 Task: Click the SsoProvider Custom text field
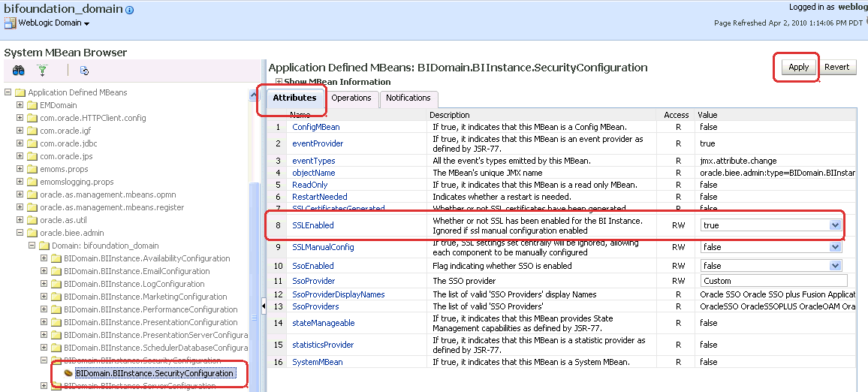(774, 281)
